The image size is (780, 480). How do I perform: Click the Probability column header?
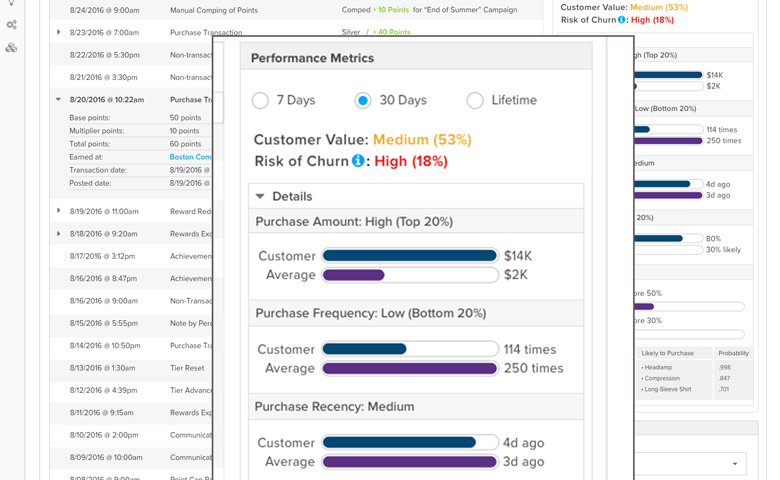click(733, 353)
